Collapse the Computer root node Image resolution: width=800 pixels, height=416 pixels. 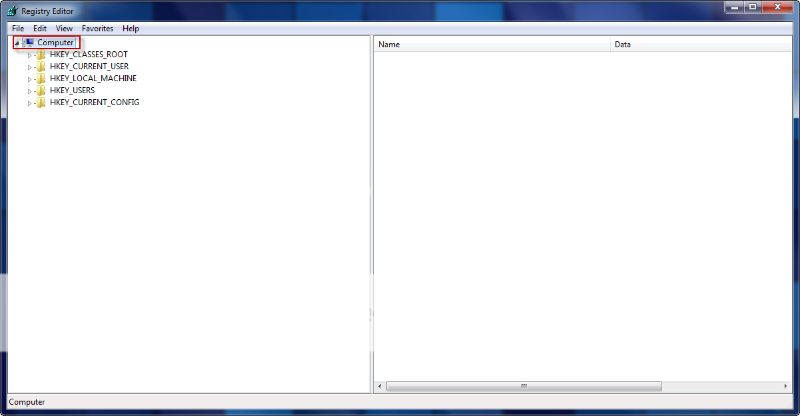coord(17,43)
